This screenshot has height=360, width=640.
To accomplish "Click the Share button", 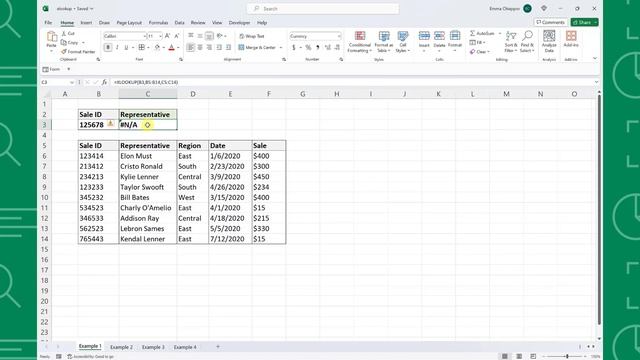I will [x=584, y=22].
